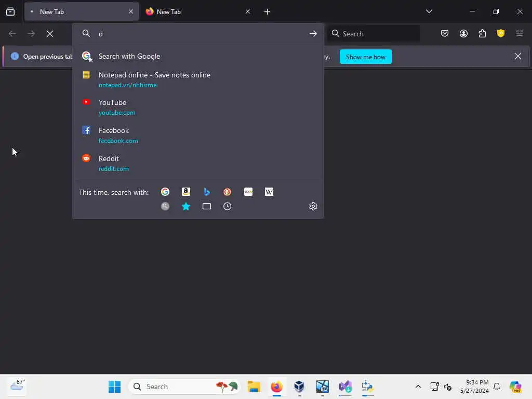Click the Go arrow in address bar
The image size is (532, 399).
point(313,34)
